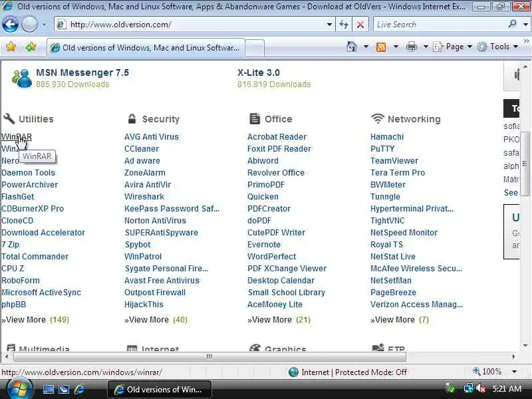The image size is (532, 399).
Task: Open the CutePDF Writer link
Action: click(x=276, y=233)
